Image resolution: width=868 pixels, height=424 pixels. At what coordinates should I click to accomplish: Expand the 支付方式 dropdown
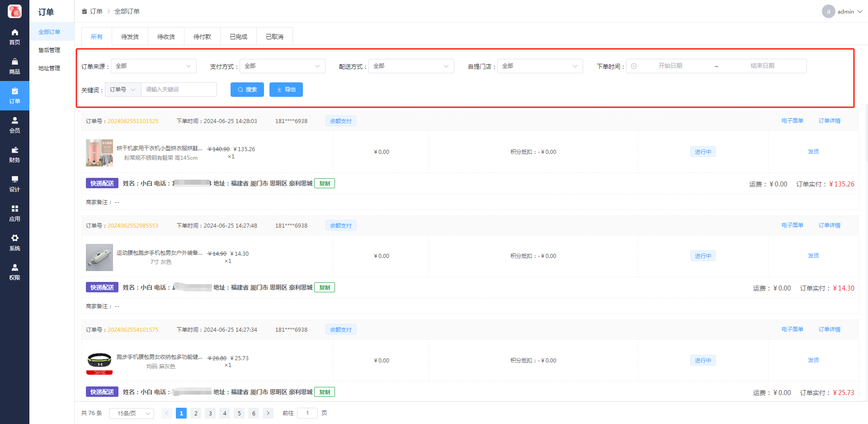(282, 66)
